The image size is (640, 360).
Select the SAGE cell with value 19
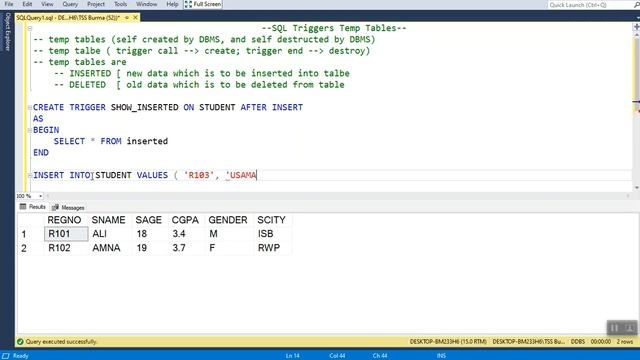[150, 248]
